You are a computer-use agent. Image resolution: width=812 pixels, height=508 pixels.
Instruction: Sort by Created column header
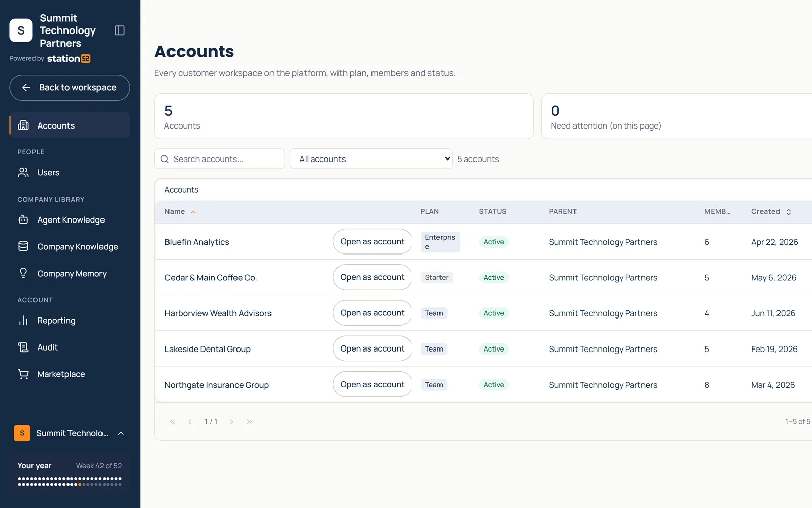click(771, 212)
